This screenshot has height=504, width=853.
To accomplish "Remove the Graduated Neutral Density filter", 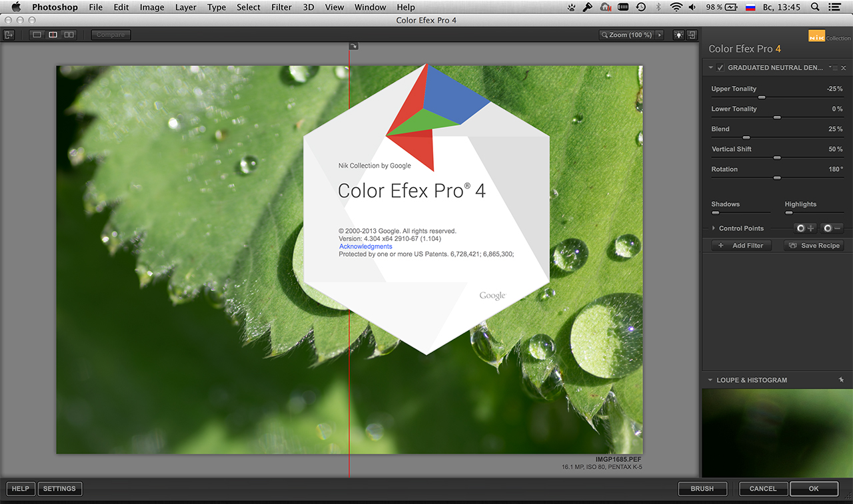I will coord(844,68).
